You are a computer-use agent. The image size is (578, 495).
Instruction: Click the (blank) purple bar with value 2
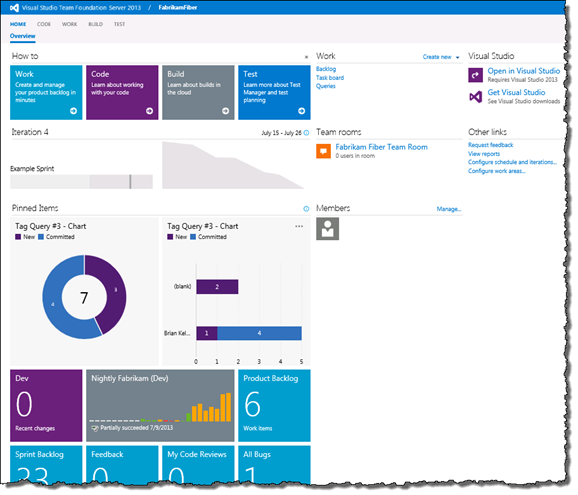coord(217,287)
